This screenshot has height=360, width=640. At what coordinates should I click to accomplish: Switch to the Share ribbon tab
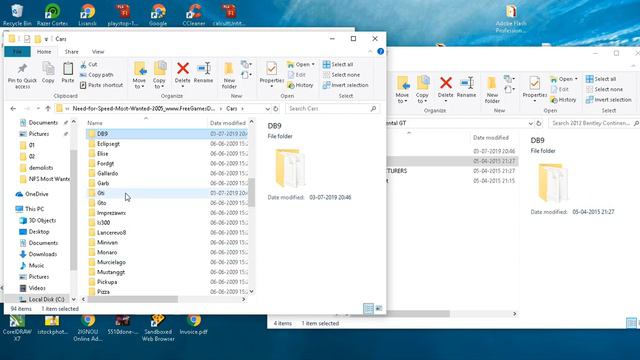71,52
